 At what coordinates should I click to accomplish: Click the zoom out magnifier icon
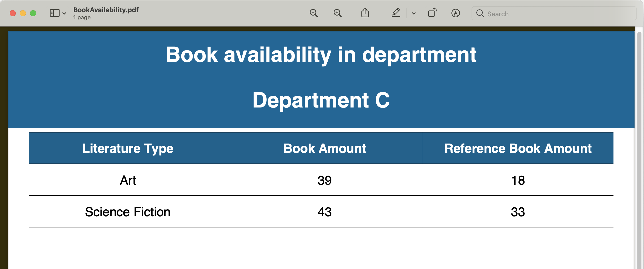point(314,13)
